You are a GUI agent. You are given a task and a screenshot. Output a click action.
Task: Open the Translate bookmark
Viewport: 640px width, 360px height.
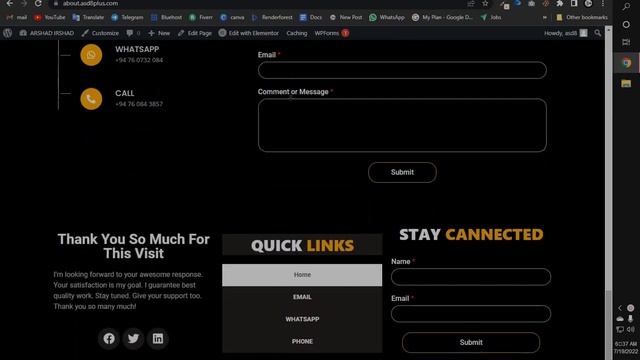pyautogui.click(x=88, y=18)
